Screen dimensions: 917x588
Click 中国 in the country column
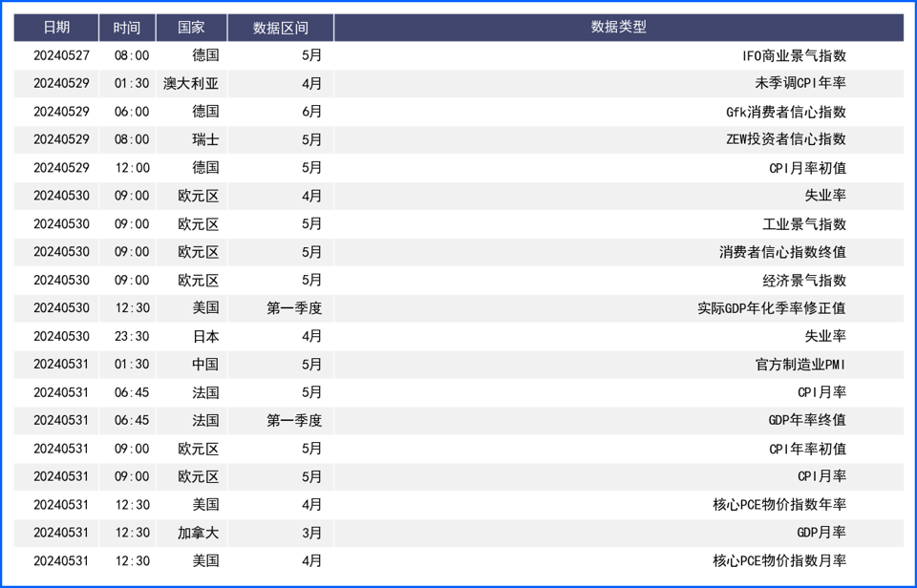pos(205,364)
